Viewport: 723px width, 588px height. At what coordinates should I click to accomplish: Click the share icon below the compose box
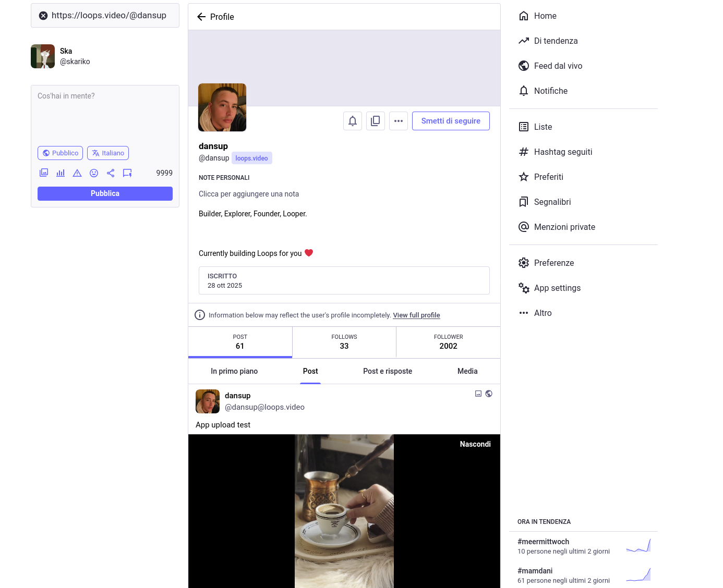[111, 173]
